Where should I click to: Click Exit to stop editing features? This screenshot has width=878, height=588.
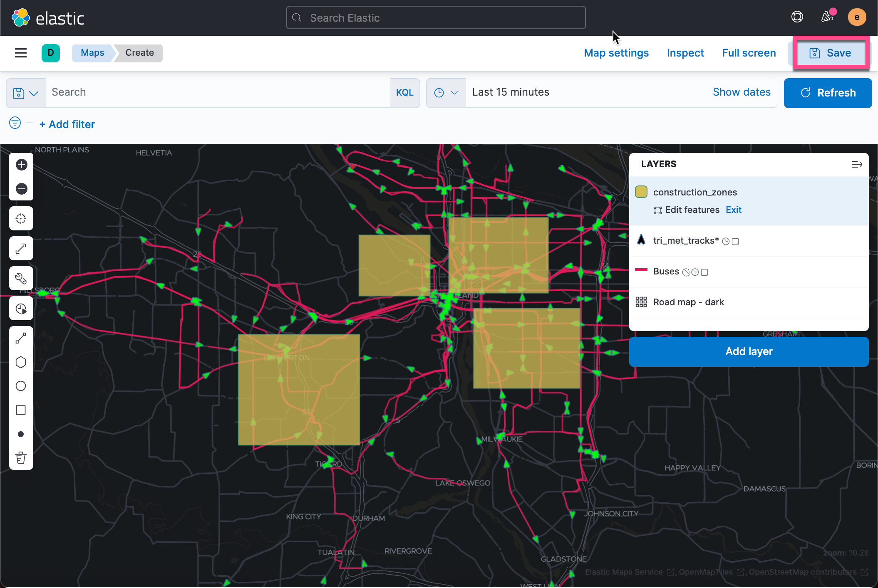(733, 210)
